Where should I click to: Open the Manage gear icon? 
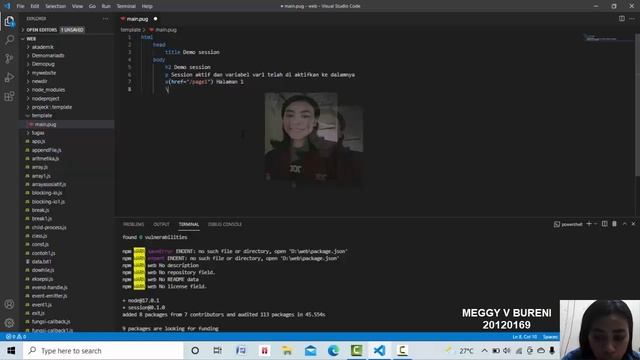click(x=9, y=323)
